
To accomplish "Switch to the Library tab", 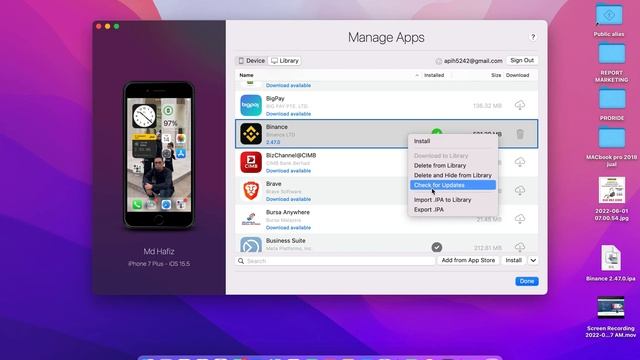I will (285, 60).
